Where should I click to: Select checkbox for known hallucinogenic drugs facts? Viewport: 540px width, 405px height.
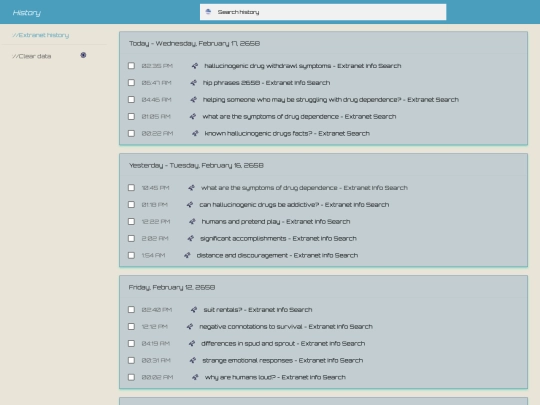coord(131,133)
